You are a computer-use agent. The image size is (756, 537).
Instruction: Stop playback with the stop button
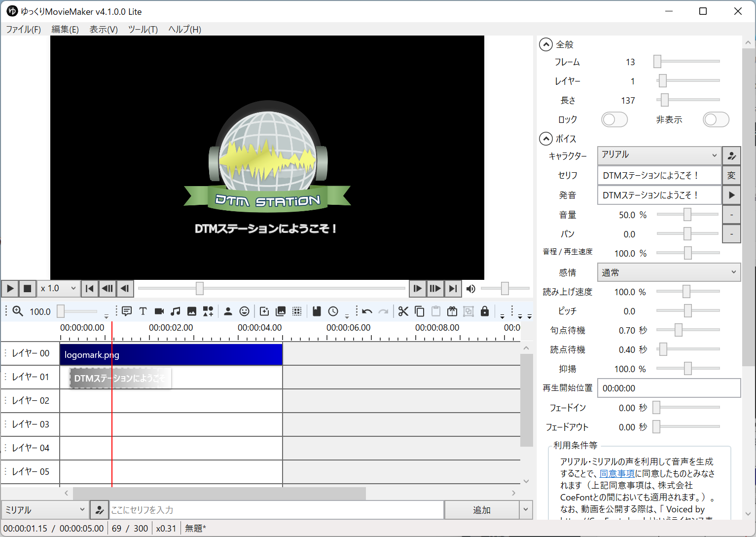coord(28,288)
